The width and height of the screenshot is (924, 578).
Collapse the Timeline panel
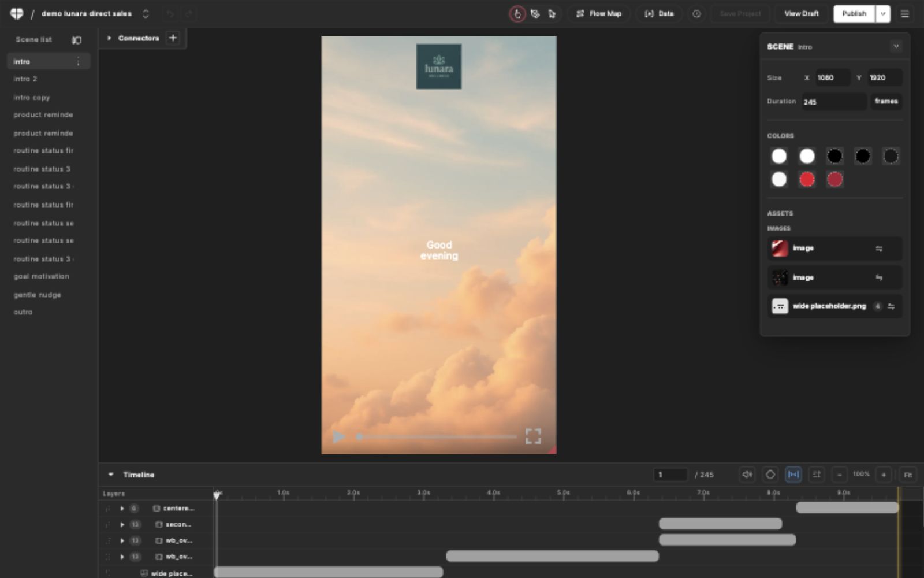(x=110, y=475)
